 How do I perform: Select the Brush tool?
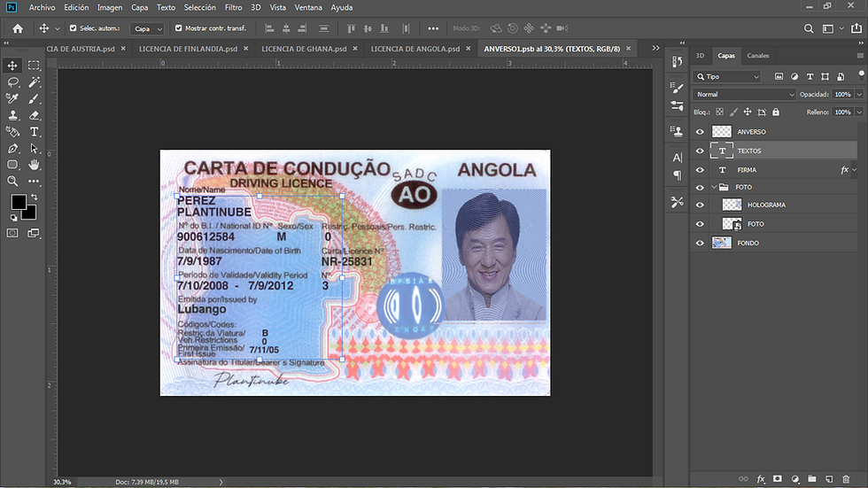pyautogui.click(x=34, y=98)
